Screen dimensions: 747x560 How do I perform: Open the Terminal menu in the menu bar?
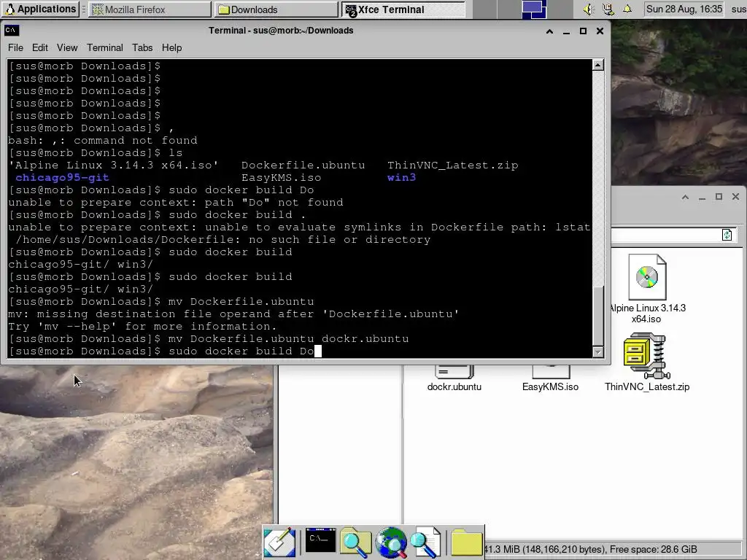pyautogui.click(x=105, y=47)
